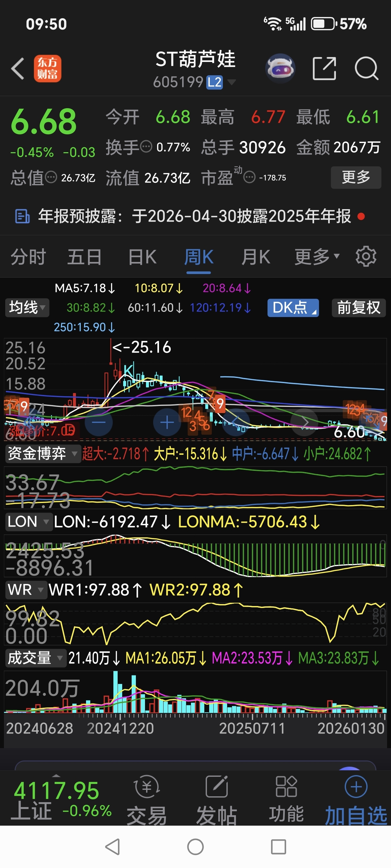Tap the L2 level badge
Image resolution: width=391 pixels, height=868 pixels.
215,82
